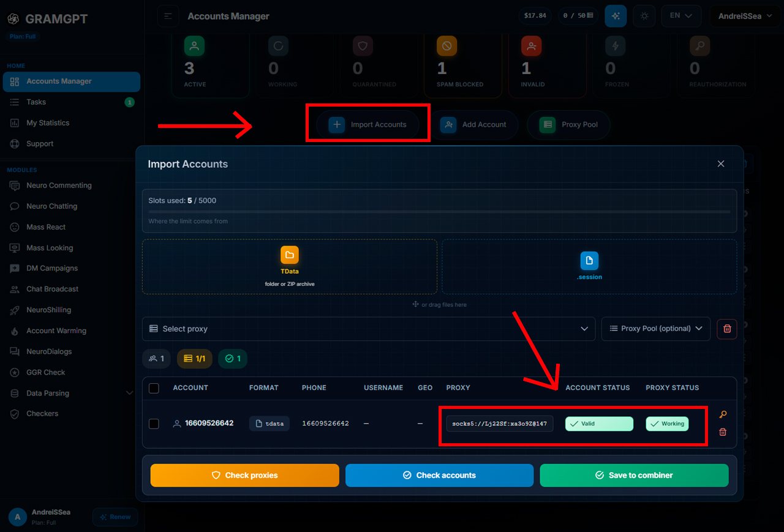
Task: Open the Neuro Chatting module
Action: pyautogui.click(x=72, y=206)
